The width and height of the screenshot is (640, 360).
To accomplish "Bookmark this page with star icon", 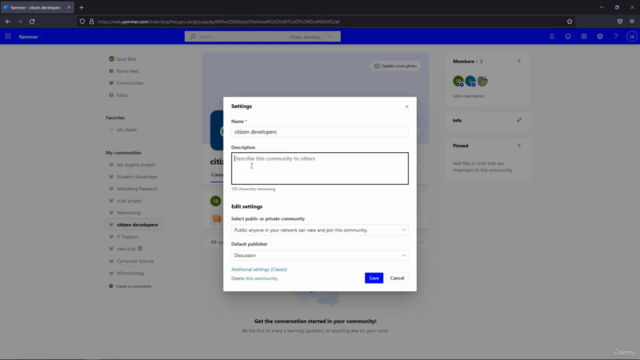I will [x=569, y=22].
